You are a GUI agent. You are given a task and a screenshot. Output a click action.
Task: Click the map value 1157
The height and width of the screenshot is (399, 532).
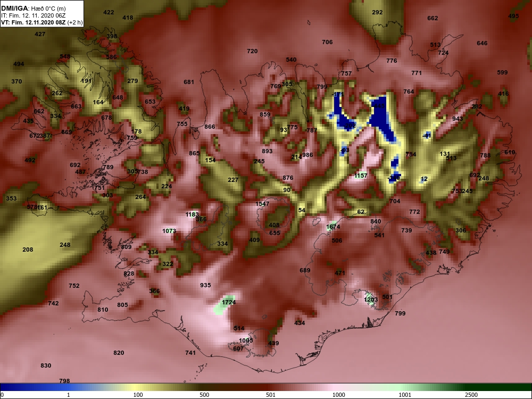360,176
